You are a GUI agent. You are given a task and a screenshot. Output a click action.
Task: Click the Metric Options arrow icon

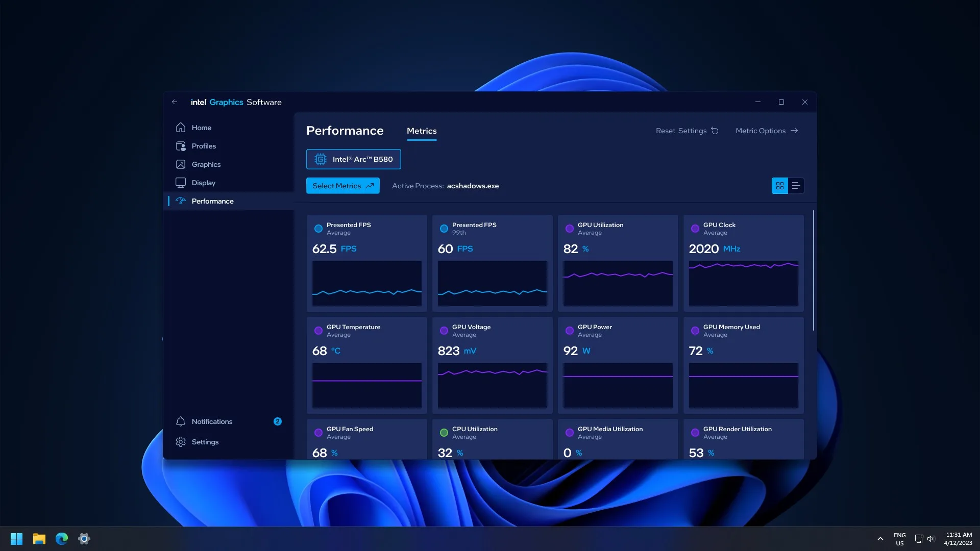794,131
